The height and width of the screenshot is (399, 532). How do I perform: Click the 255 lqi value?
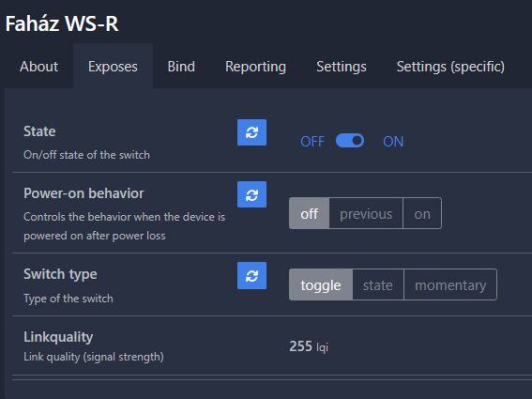(309, 346)
